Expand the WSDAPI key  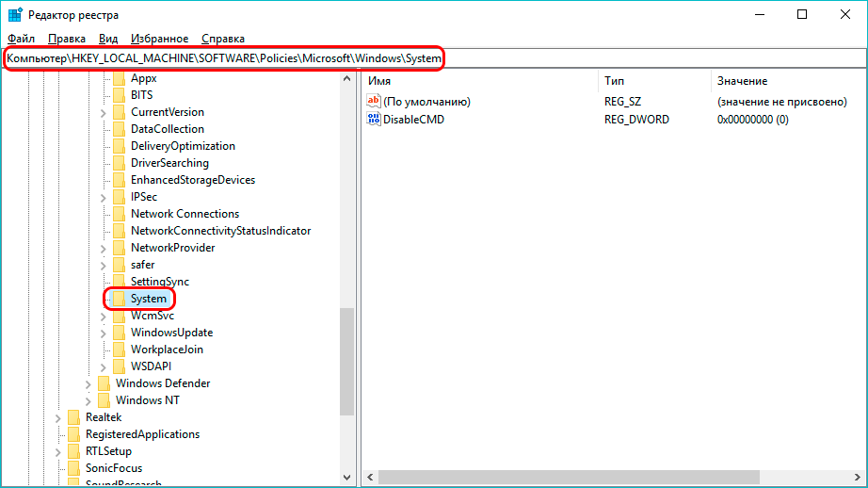click(103, 367)
